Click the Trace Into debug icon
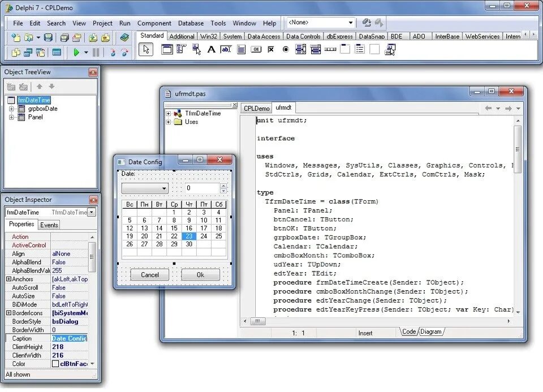543x392 pixels. pyautogui.click(x=113, y=53)
